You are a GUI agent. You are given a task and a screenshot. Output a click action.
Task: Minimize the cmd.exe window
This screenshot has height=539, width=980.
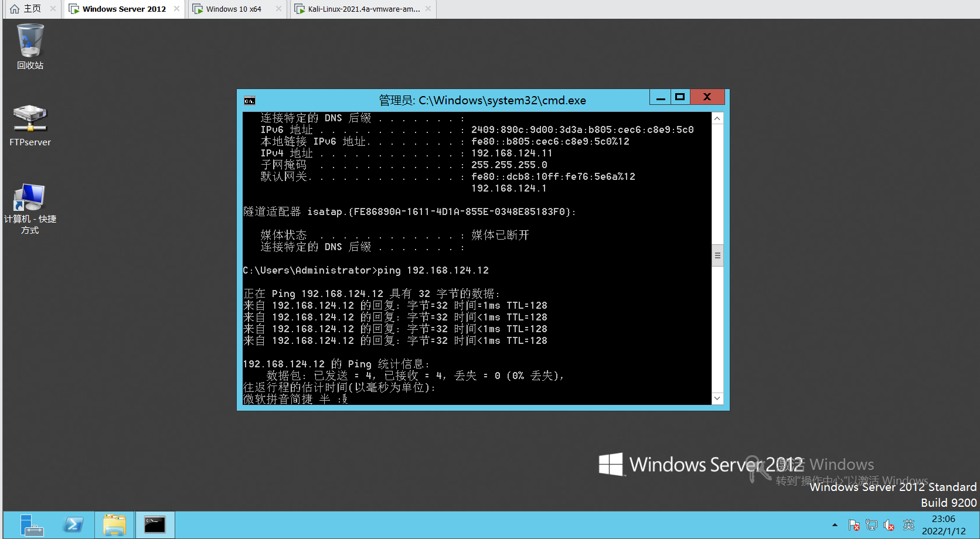(x=661, y=97)
